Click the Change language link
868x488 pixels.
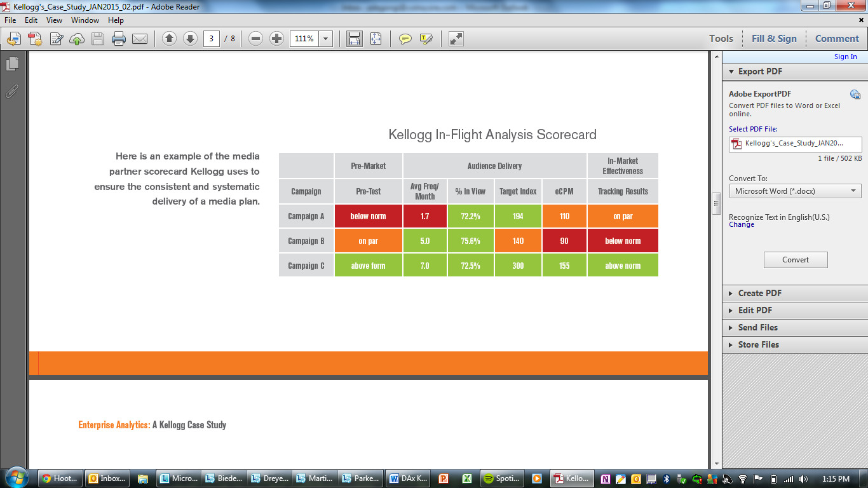coord(742,224)
